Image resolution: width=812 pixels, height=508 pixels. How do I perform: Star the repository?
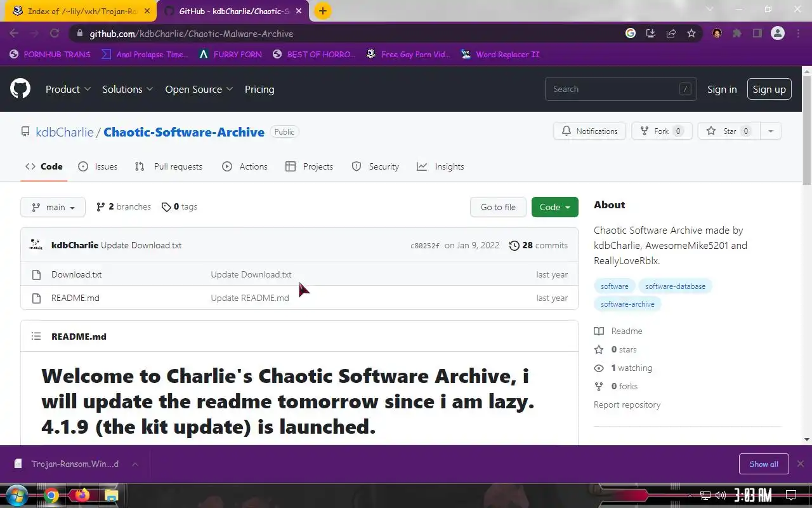pos(729,131)
